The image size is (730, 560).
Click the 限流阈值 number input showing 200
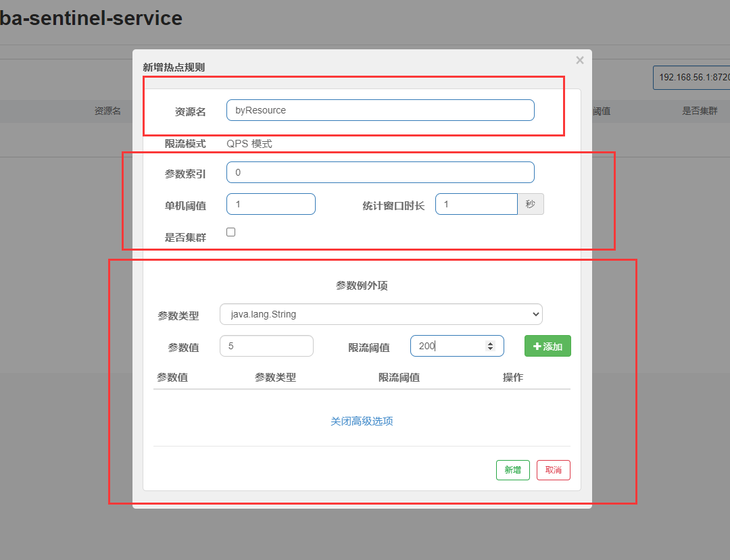tap(446, 345)
